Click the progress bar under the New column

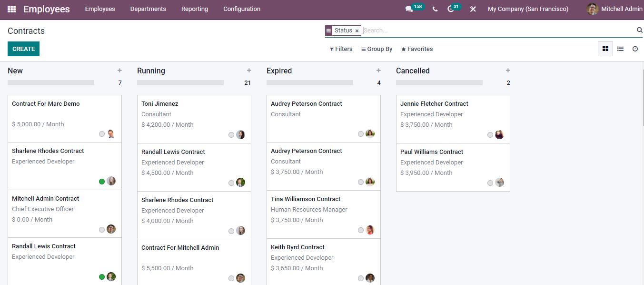[x=50, y=82]
